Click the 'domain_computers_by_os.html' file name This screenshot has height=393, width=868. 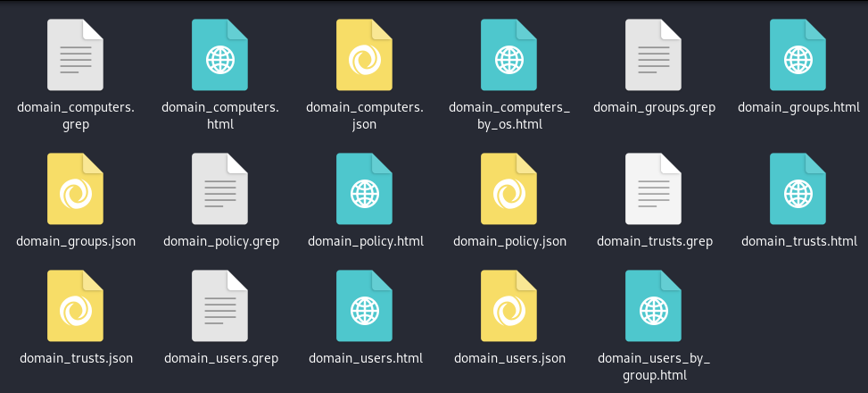pos(509,116)
